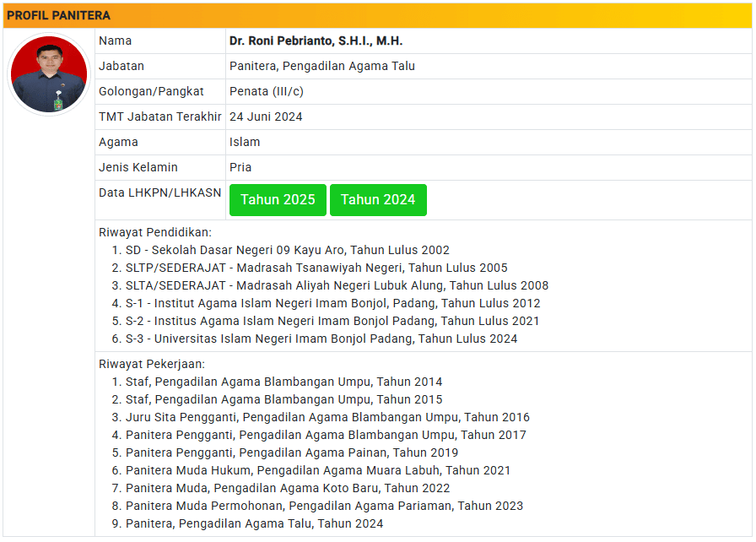Viewport: 756px width, 542px height.
Task: Click the S-3 Universitas Islam Negeri entry
Action: 321,339
